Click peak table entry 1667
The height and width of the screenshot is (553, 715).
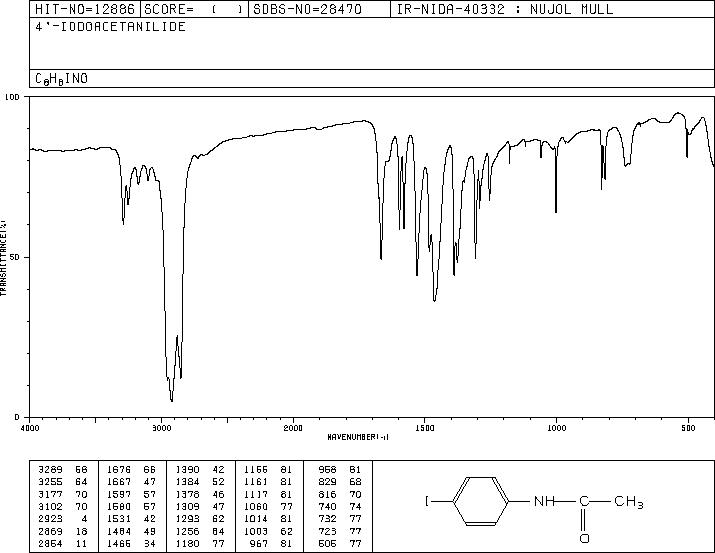pos(131,482)
